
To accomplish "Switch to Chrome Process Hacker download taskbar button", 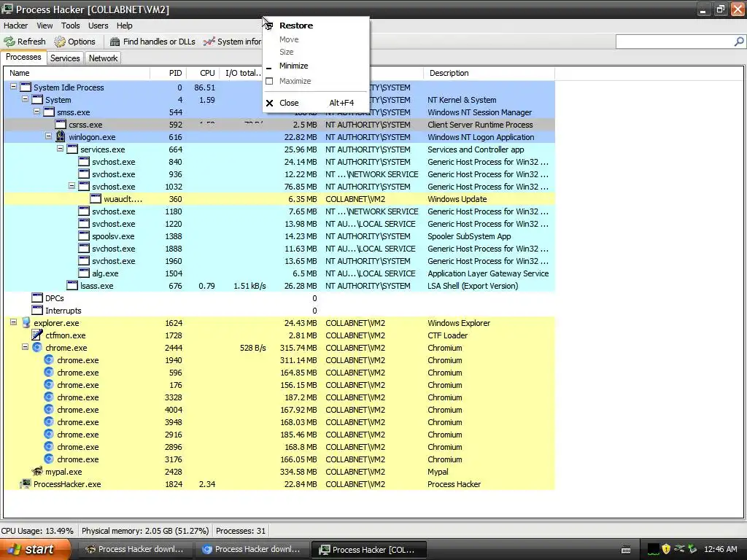I will [x=252, y=549].
